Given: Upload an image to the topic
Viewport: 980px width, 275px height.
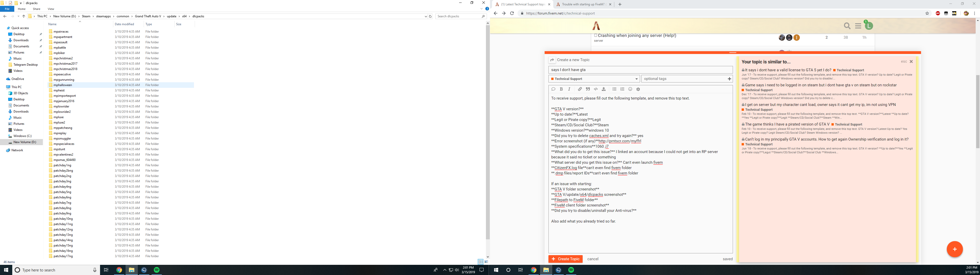Looking at the screenshot, I should pyautogui.click(x=604, y=89).
